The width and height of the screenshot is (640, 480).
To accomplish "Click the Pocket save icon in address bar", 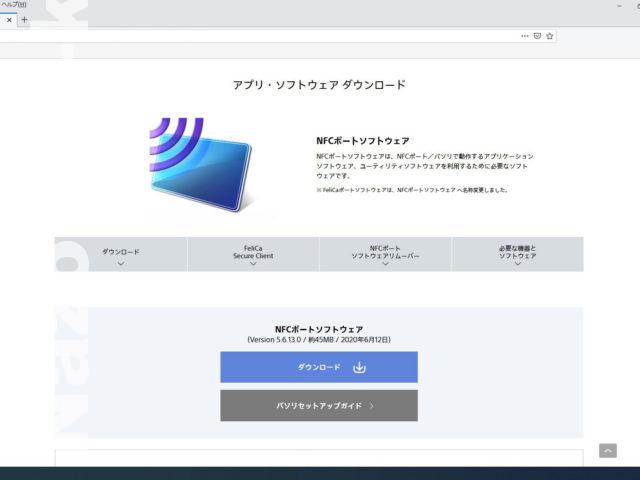I will [537, 35].
